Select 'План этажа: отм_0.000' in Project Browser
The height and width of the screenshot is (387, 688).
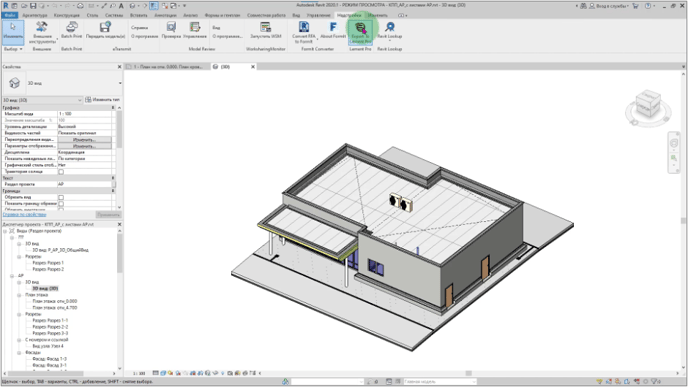coord(54,301)
